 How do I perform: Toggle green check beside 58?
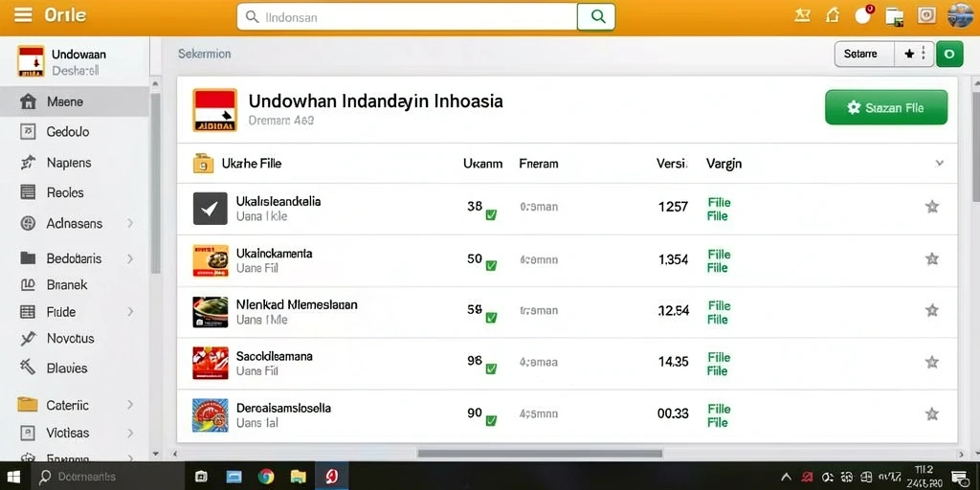(491, 318)
